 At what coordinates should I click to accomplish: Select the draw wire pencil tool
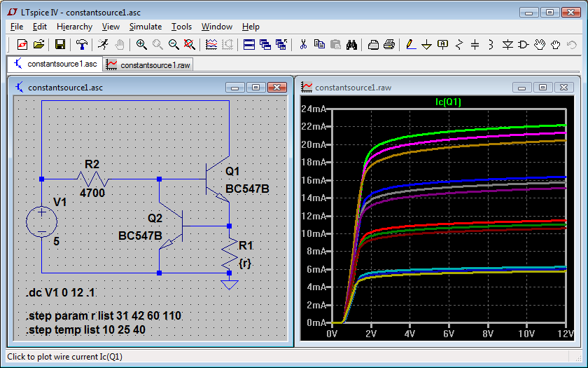411,45
